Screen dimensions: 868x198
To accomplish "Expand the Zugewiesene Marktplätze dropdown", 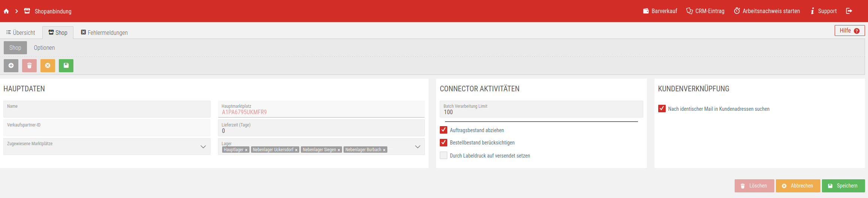I will pyautogui.click(x=203, y=147).
